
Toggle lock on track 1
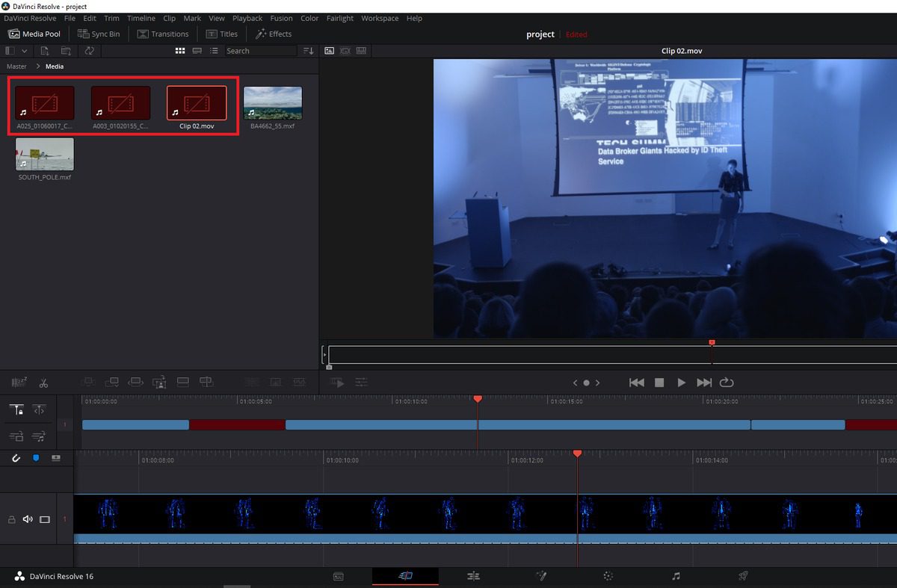11,519
